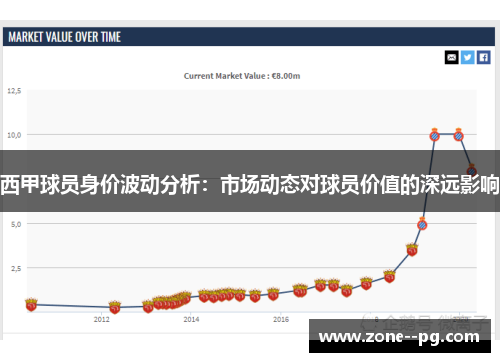Select the leftmost data point before 2012
This screenshot has height=362, width=500.
click(31, 305)
